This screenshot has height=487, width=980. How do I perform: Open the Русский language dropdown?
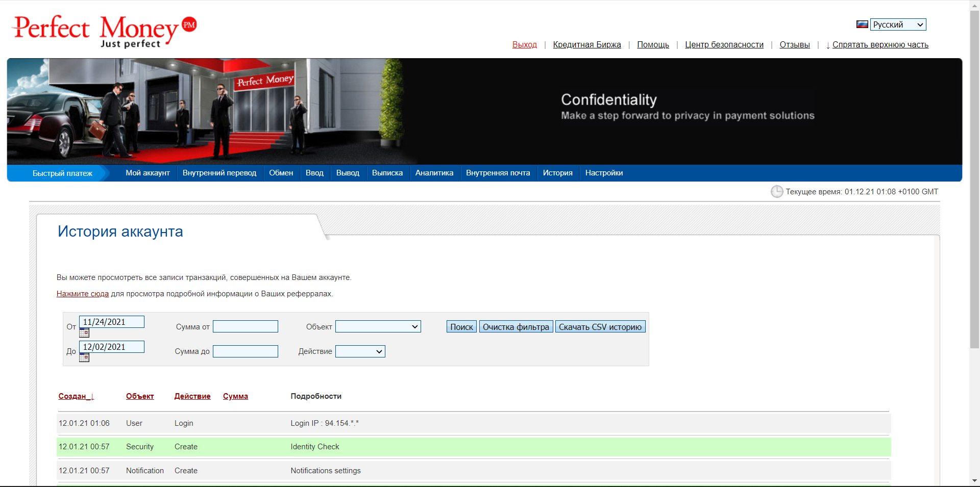pyautogui.click(x=898, y=24)
